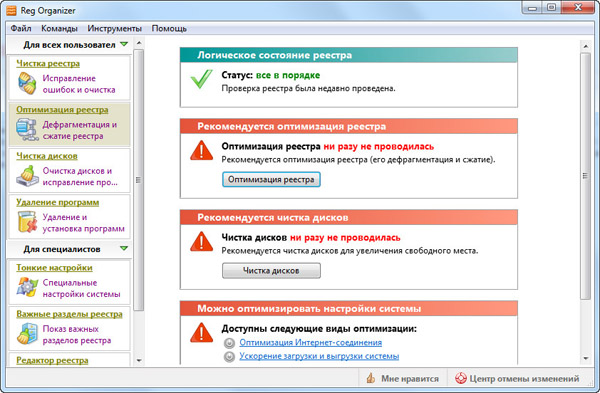Click Исправление ошибок и очистка text
The width and height of the screenshot is (600, 393).
79,84
